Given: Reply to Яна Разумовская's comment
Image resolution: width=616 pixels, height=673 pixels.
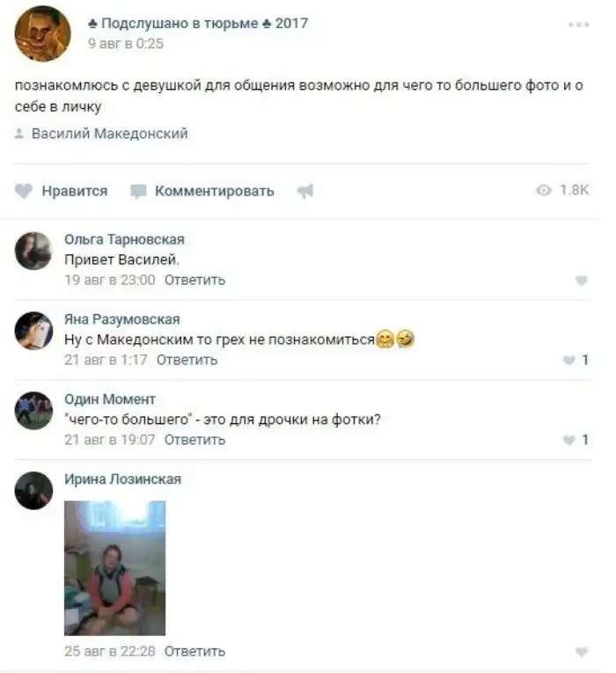Looking at the screenshot, I should tap(187, 360).
